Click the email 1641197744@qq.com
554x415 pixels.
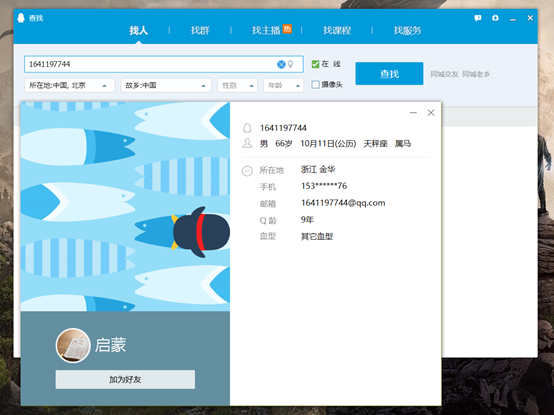[x=343, y=203]
